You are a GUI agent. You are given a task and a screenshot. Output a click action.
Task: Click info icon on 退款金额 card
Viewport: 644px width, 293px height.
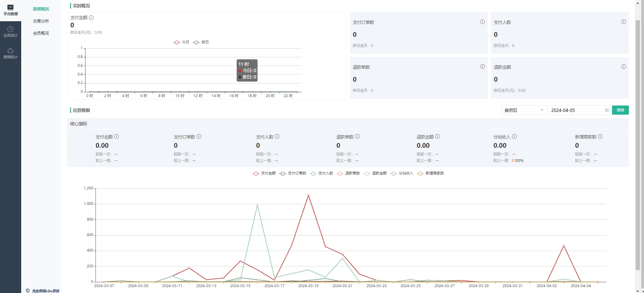[x=623, y=67]
